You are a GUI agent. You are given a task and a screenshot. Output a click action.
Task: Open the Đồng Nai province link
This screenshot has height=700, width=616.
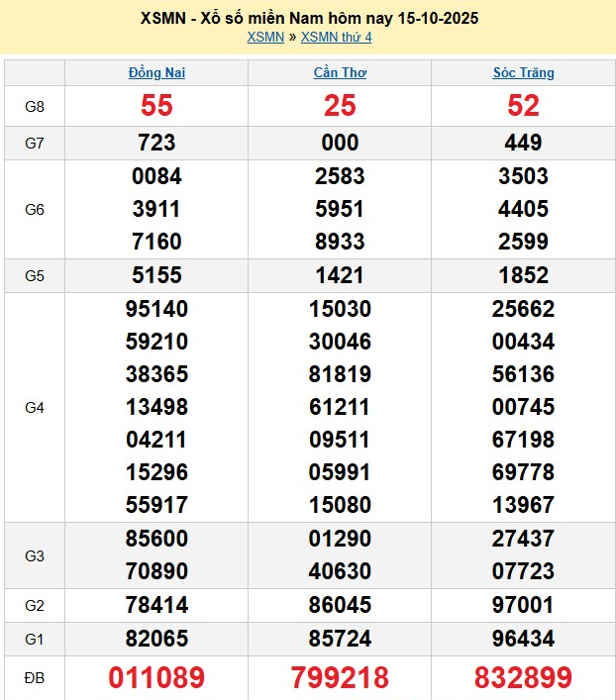[156, 72]
